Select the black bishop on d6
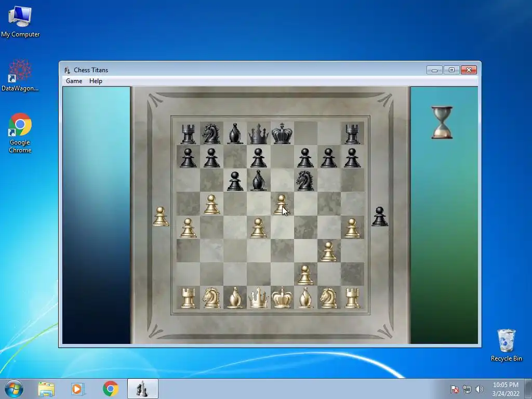 tap(258, 180)
